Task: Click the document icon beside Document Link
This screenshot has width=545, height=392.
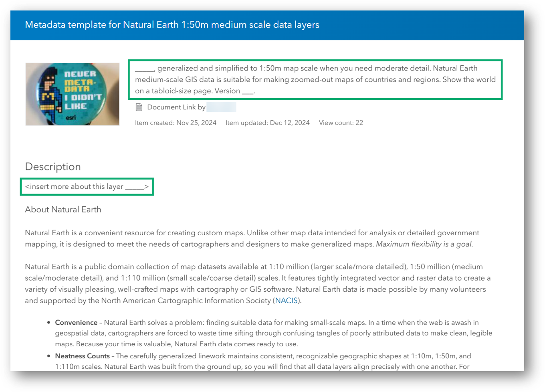Action: coord(139,107)
